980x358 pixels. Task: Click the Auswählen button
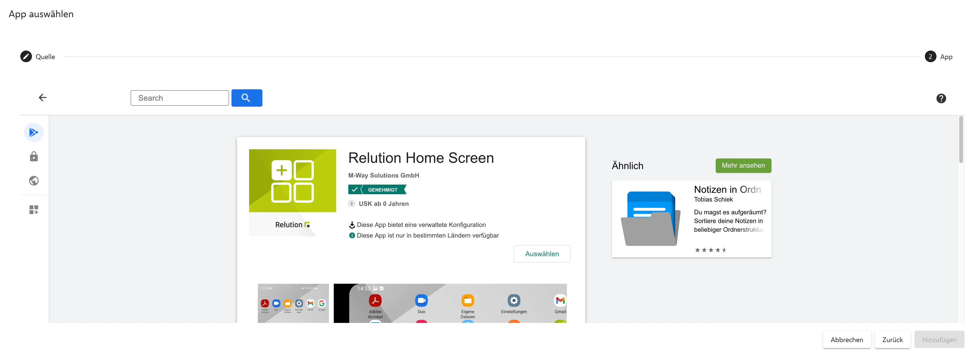pyautogui.click(x=542, y=254)
